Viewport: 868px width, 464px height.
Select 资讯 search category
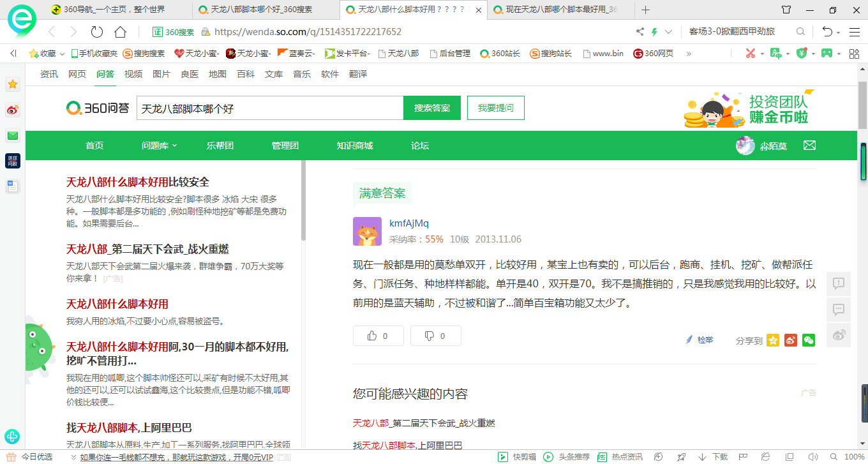pyautogui.click(x=49, y=74)
